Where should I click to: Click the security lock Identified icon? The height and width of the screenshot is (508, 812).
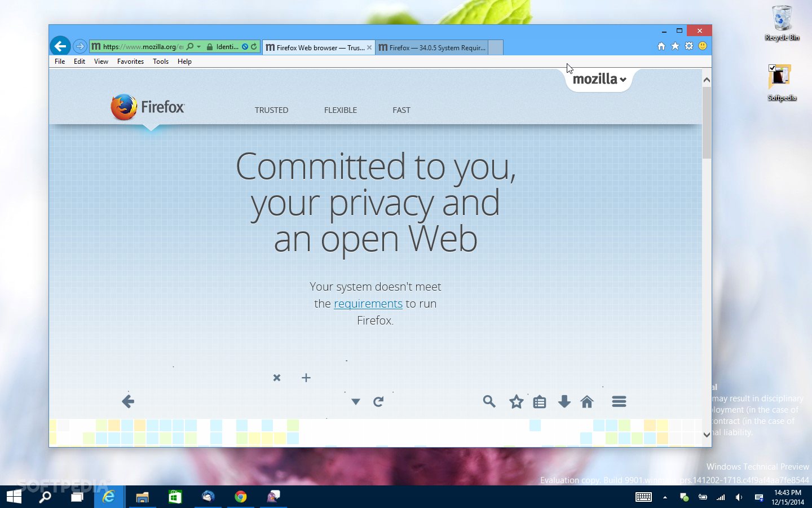click(x=210, y=47)
